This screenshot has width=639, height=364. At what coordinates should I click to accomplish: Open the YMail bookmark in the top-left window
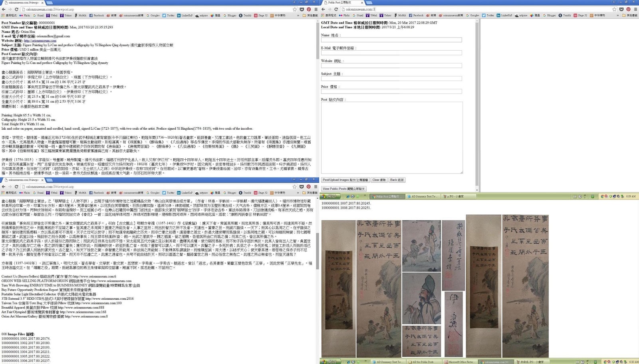[52, 16]
